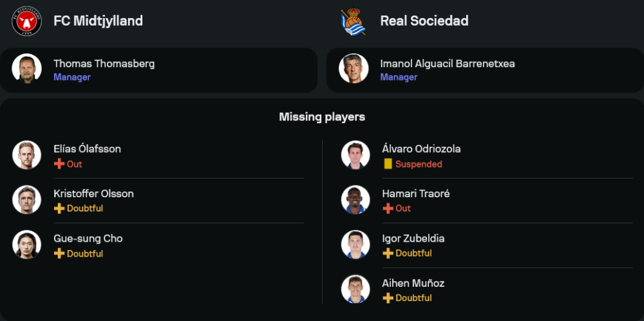Click Elías Ólafsson's red injury cross icon
Screen dimensions: 644x321
pos(59,164)
